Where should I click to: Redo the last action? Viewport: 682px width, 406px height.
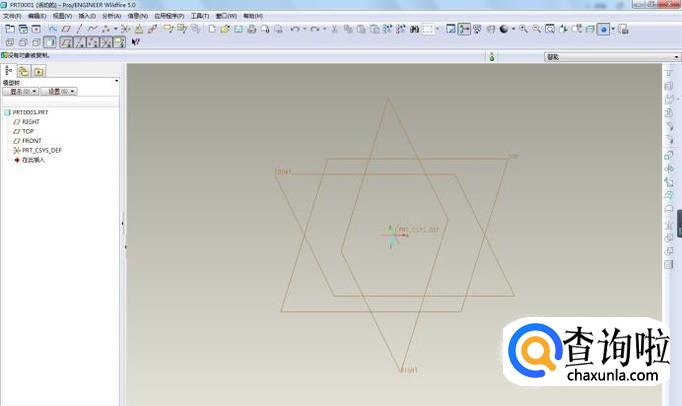pos(315,29)
